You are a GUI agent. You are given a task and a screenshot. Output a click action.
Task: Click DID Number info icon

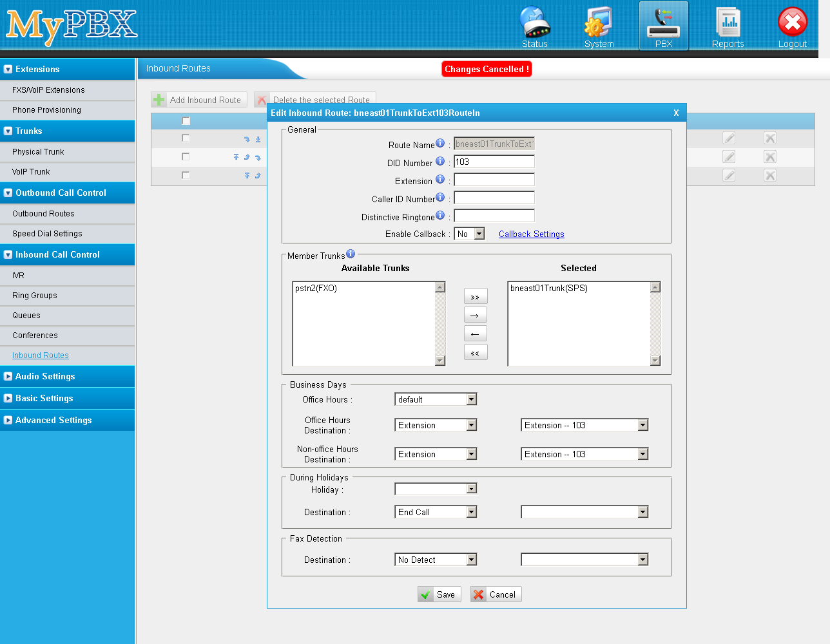click(440, 161)
